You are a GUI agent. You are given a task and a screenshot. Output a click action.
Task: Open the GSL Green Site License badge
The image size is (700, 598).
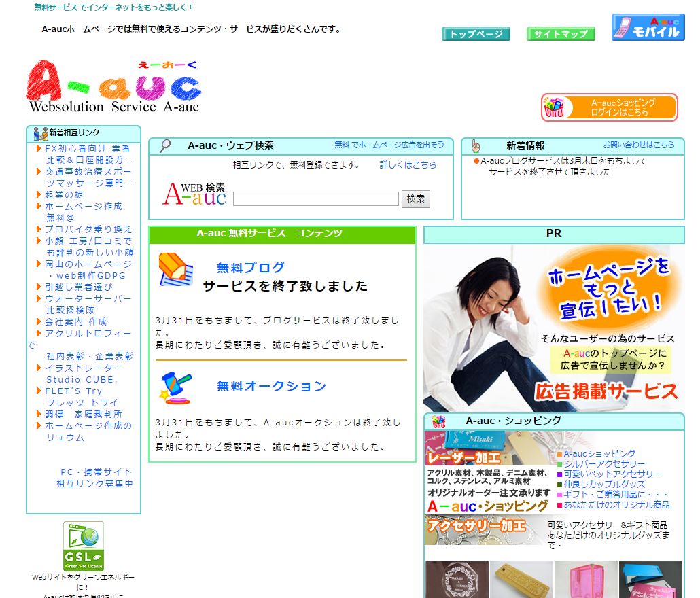coord(84,546)
